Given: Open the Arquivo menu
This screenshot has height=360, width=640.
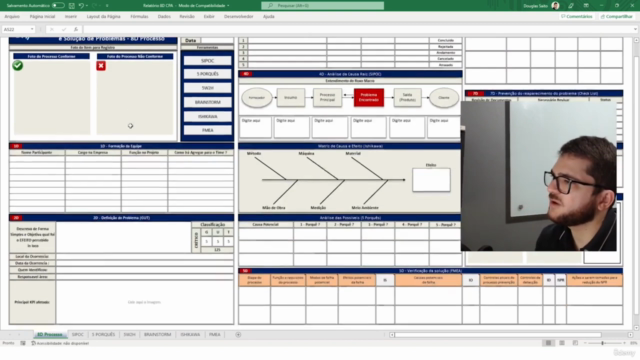Looking at the screenshot, I should point(12,17).
